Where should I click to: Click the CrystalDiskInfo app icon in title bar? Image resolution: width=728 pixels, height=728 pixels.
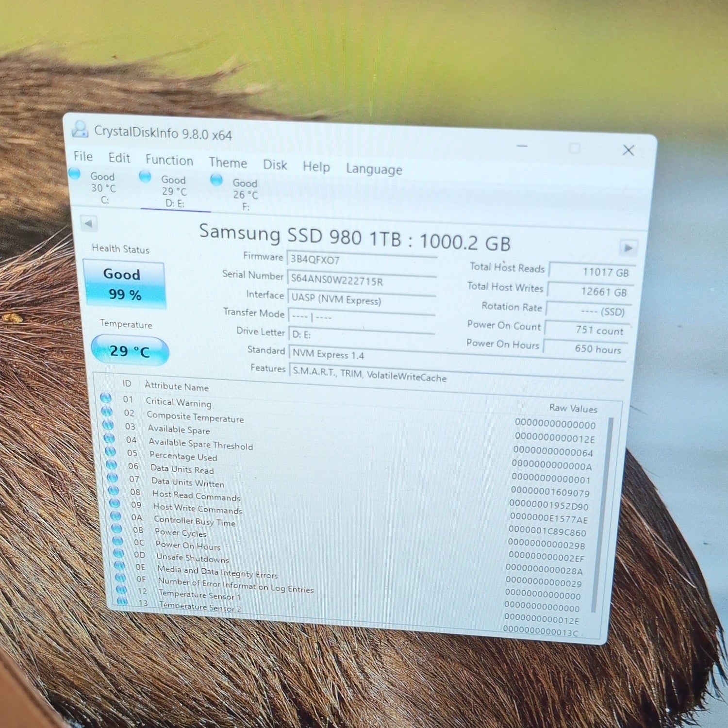click(x=80, y=130)
